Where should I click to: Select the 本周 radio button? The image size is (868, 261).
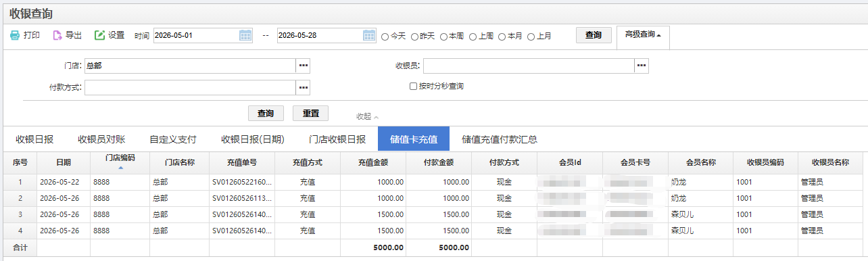point(443,37)
